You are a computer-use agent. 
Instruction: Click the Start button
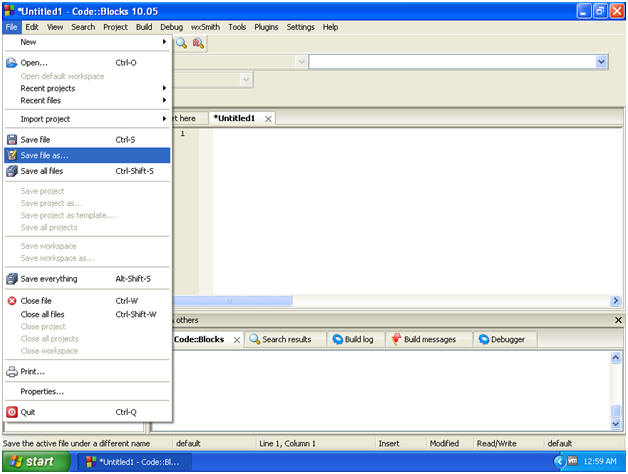click(x=36, y=462)
